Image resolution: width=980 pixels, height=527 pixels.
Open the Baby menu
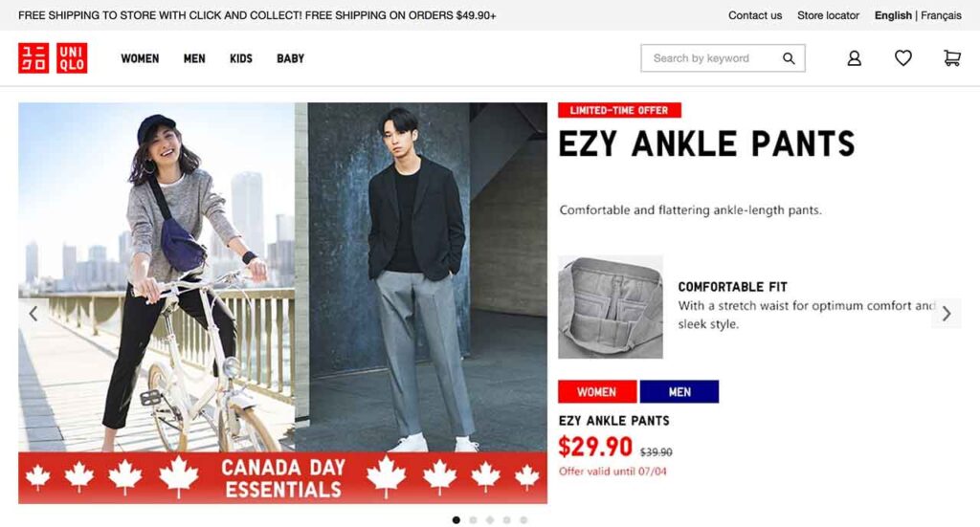[290, 58]
